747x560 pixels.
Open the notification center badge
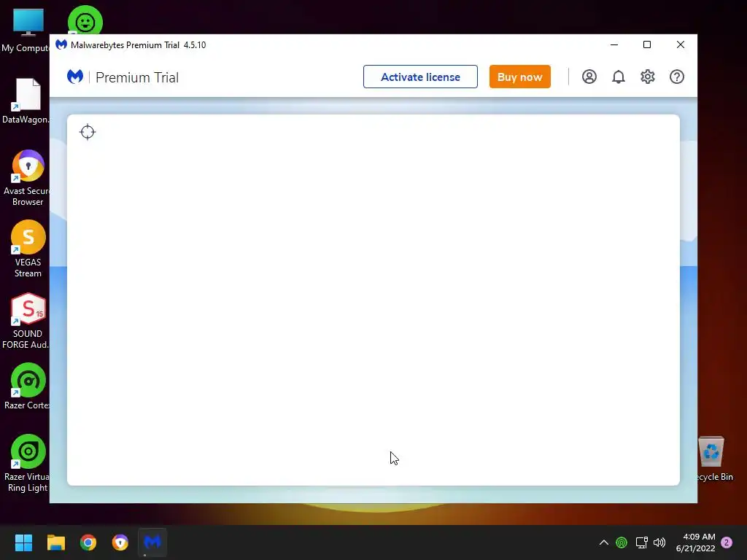coord(727,542)
